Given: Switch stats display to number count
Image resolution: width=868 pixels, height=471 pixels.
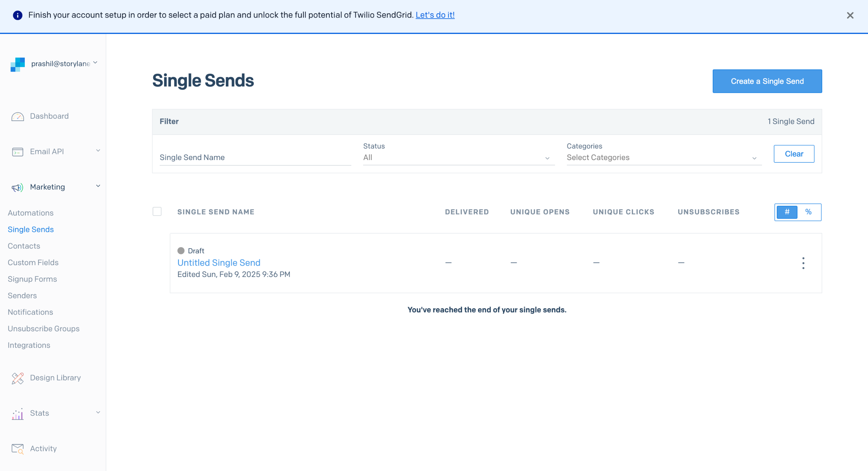Looking at the screenshot, I should coord(787,212).
